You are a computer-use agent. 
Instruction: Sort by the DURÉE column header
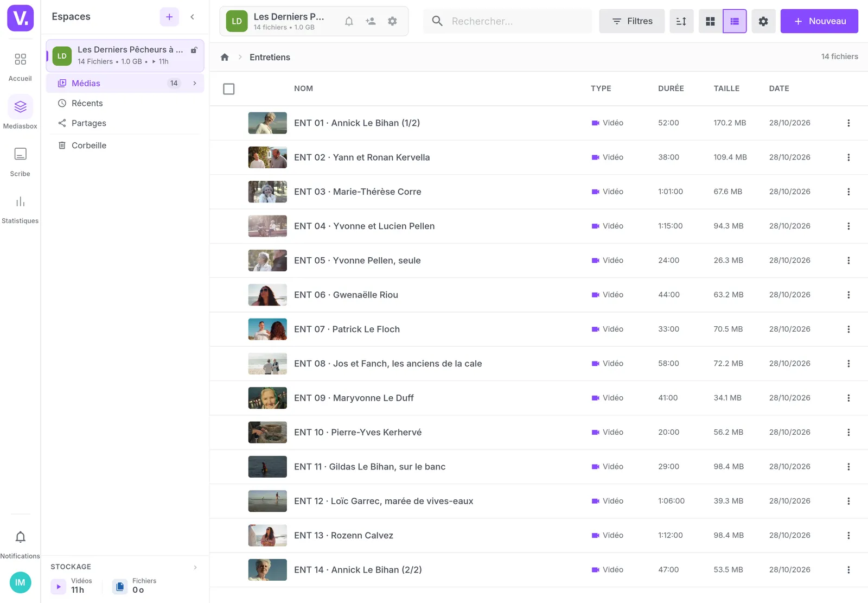[x=671, y=88]
